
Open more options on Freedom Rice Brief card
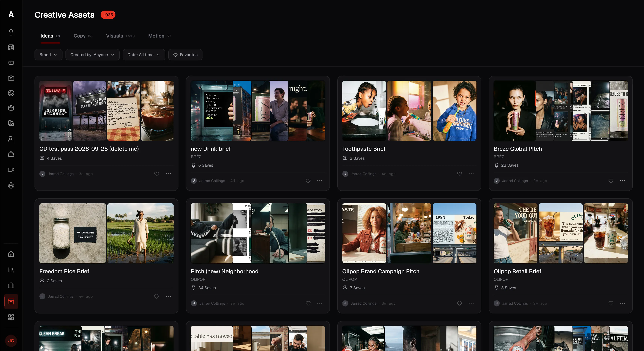click(x=168, y=296)
